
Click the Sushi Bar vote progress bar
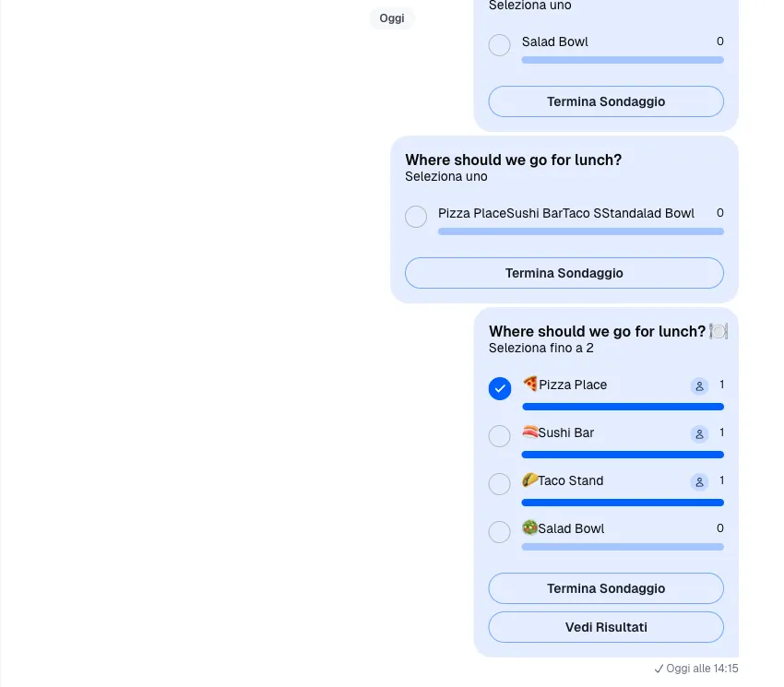coord(623,455)
